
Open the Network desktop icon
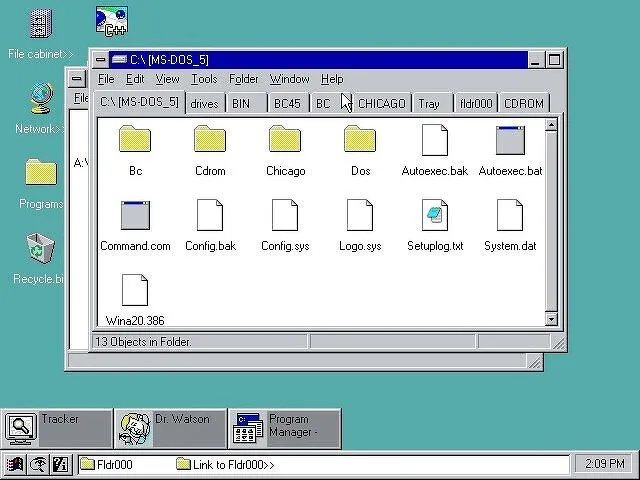[40, 100]
